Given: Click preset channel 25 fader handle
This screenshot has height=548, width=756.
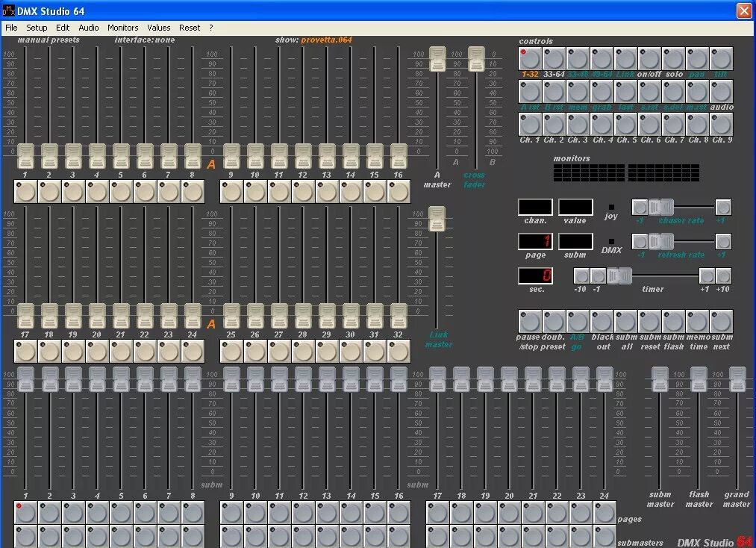Looking at the screenshot, I should [x=231, y=316].
